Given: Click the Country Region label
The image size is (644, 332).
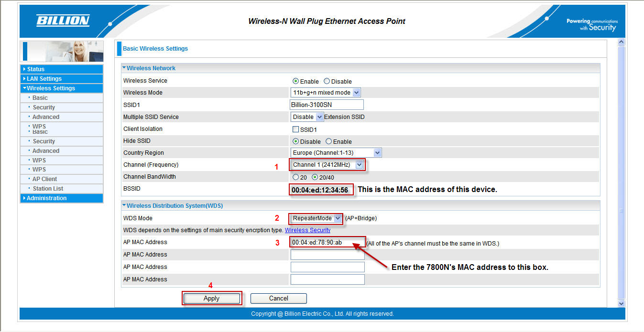Looking at the screenshot, I should 143,153.
